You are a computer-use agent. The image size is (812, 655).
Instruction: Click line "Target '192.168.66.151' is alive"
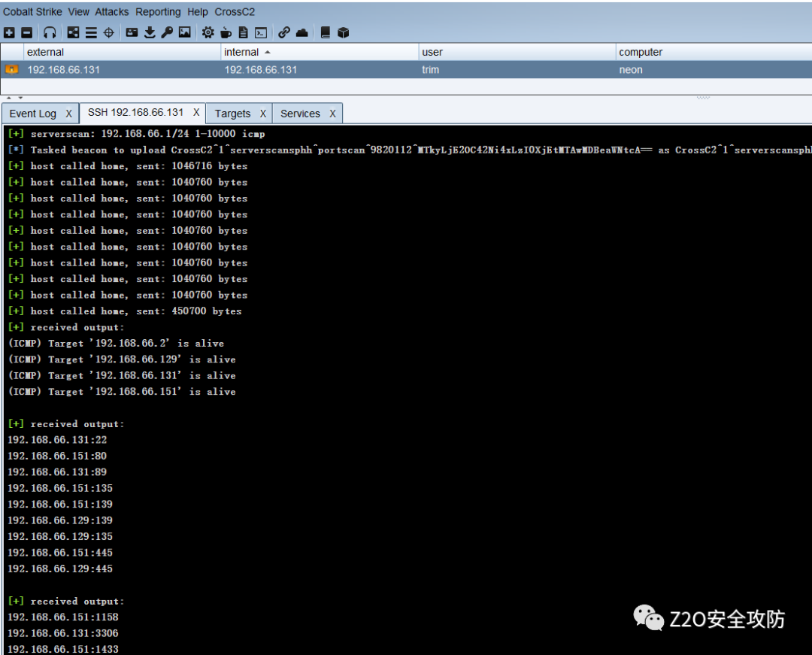[x=122, y=391]
